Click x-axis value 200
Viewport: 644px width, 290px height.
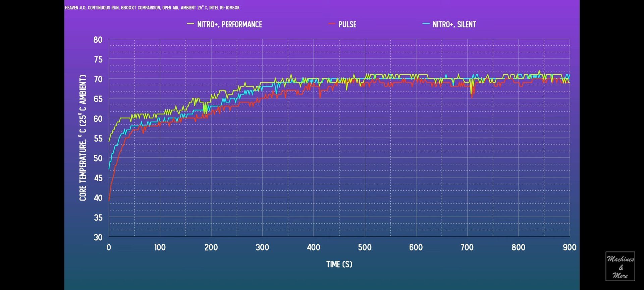coord(211,247)
